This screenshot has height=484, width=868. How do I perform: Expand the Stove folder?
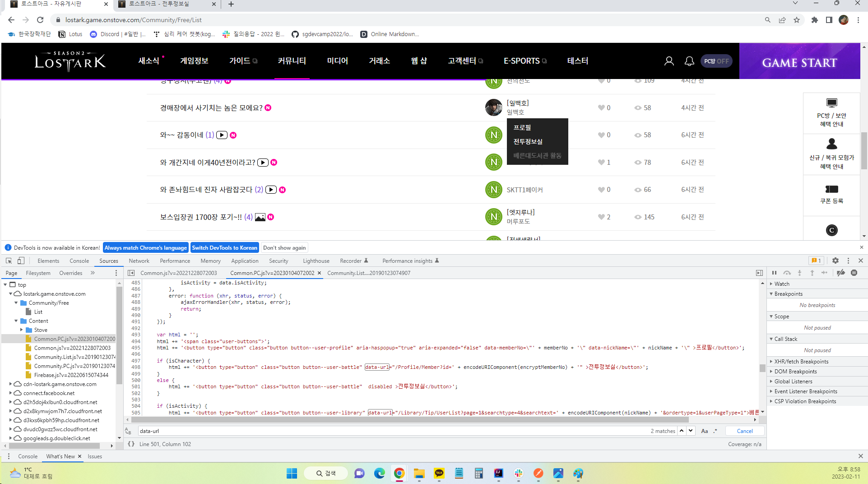[x=21, y=330]
